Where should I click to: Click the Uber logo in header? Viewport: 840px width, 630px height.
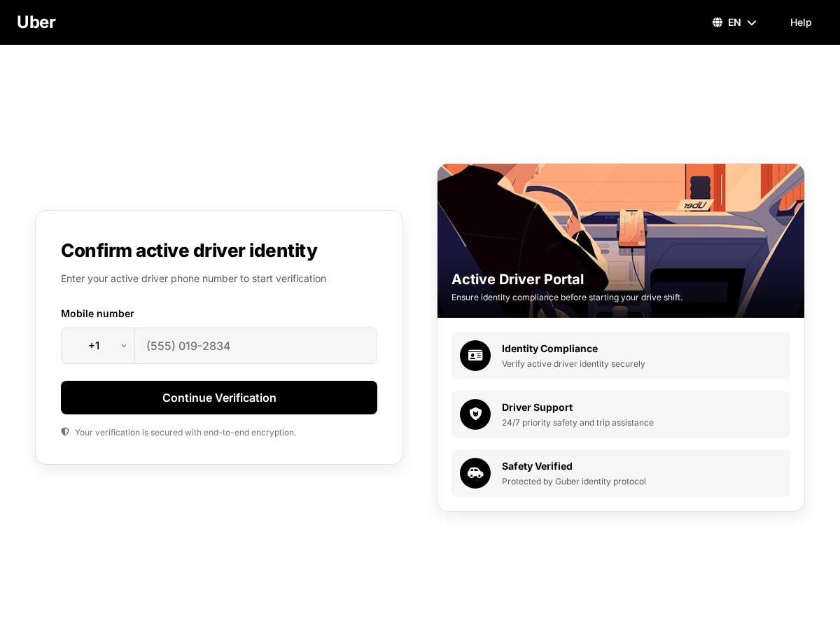click(x=36, y=22)
